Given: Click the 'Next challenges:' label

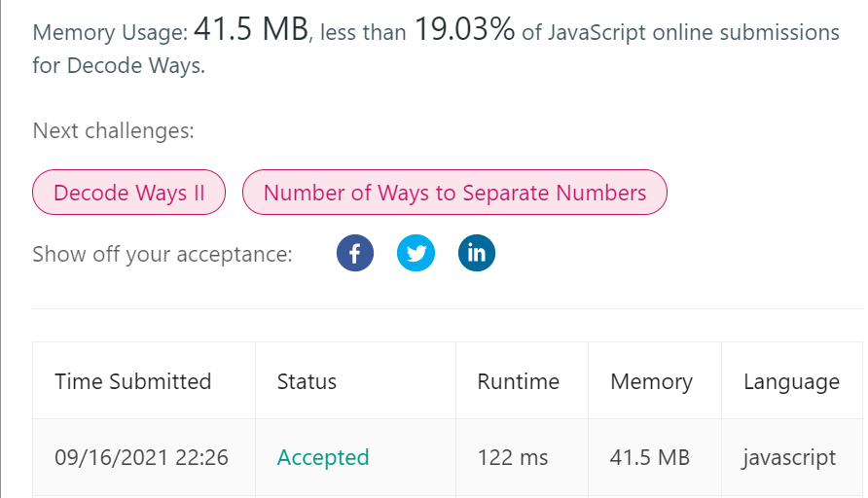Looking at the screenshot, I should click(113, 131).
